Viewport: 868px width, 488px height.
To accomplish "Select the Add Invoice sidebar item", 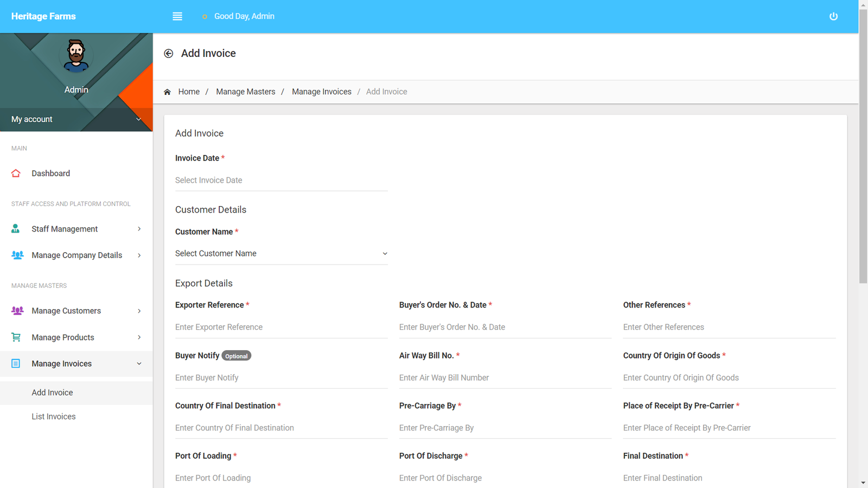I will pos(52,393).
